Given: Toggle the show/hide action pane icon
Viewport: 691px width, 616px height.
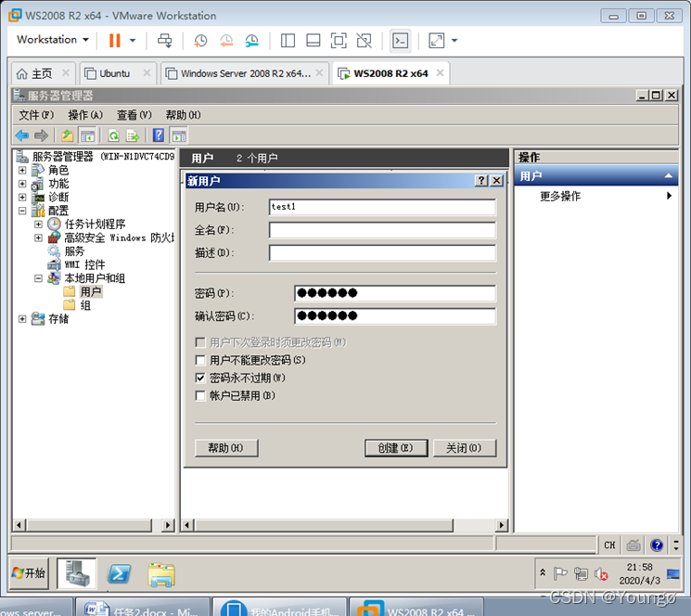Looking at the screenshot, I should click(x=178, y=135).
